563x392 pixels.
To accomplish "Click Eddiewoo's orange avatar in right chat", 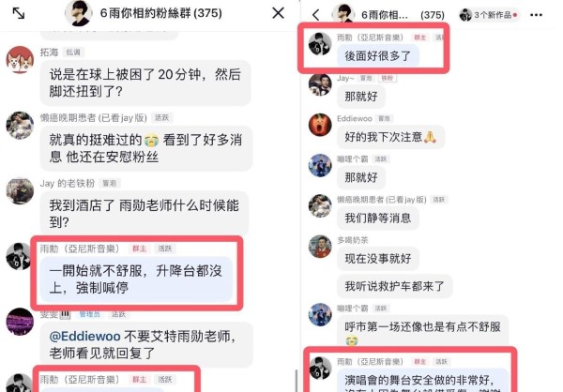I will [x=320, y=125].
